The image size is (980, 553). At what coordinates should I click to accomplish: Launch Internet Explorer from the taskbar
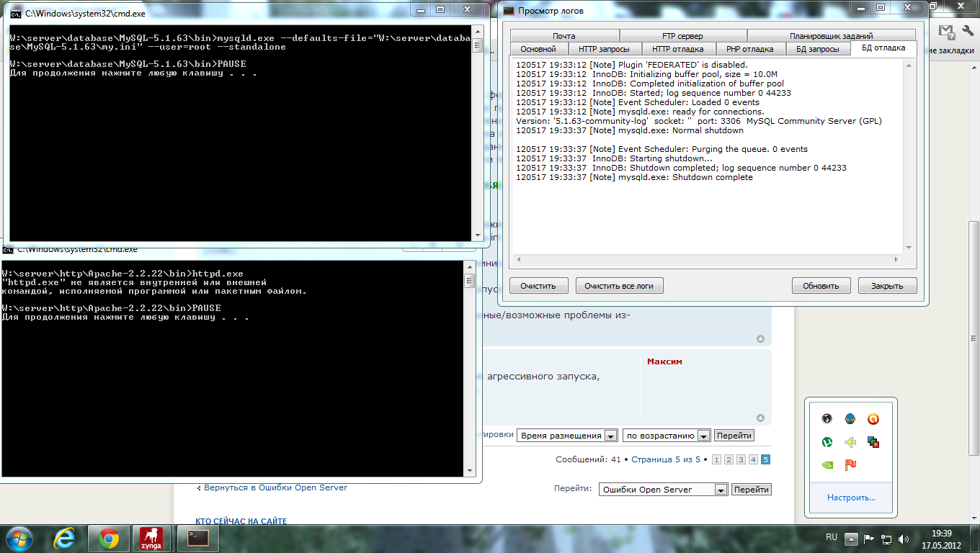[x=66, y=539]
